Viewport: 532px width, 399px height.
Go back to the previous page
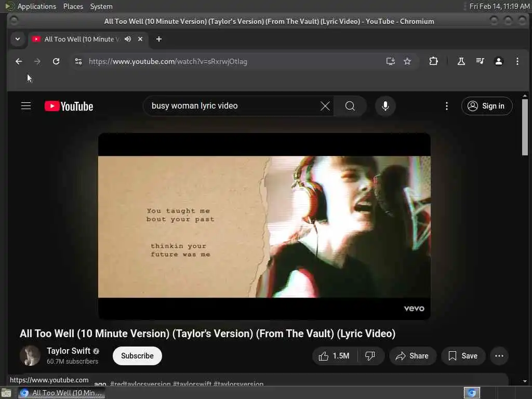click(x=19, y=61)
